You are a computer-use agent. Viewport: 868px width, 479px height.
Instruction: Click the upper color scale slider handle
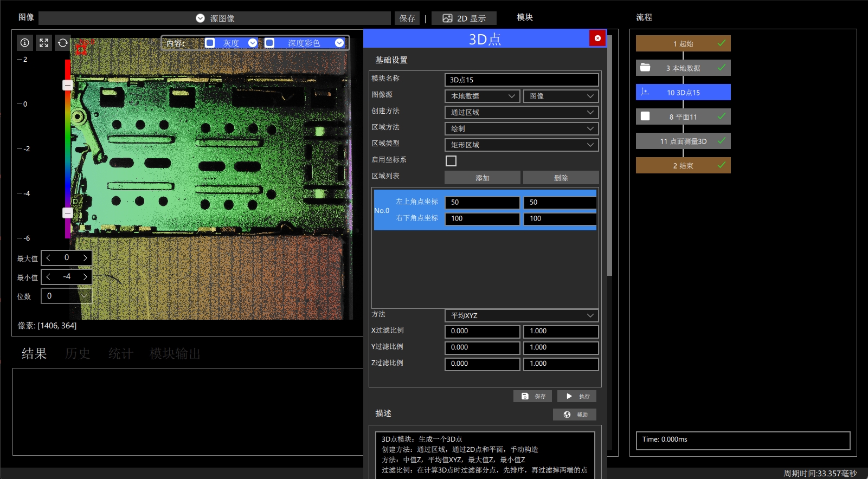pyautogui.click(x=67, y=85)
